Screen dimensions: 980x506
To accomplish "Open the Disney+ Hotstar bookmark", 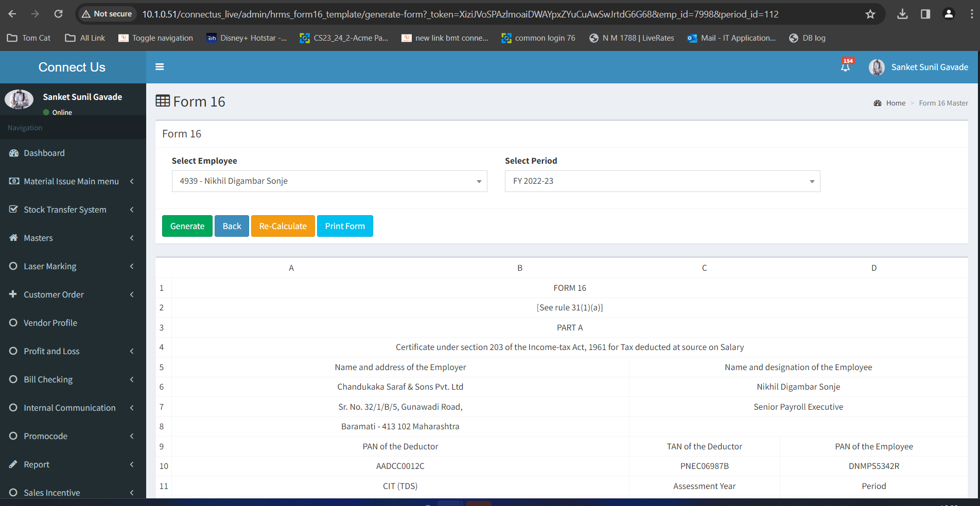I will pos(247,38).
